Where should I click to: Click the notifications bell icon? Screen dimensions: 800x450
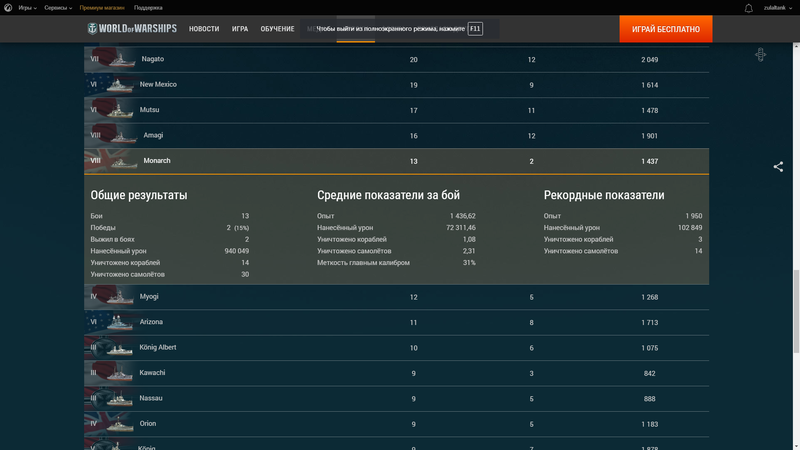pyautogui.click(x=748, y=8)
